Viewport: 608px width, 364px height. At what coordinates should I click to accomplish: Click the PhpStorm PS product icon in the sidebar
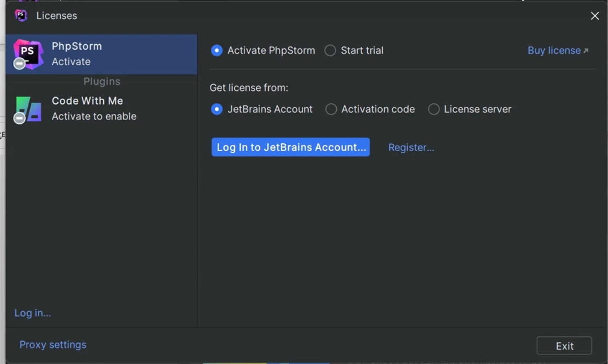tap(28, 54)
